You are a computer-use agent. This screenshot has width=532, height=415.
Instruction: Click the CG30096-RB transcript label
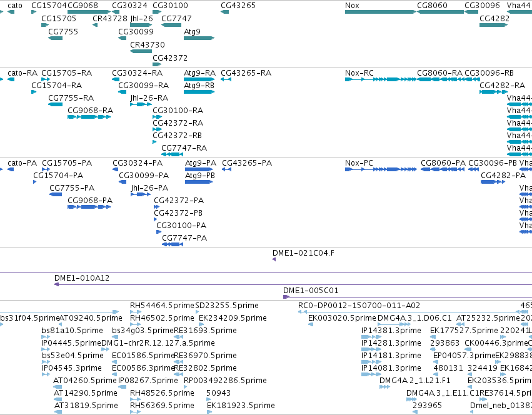(489, 73)
